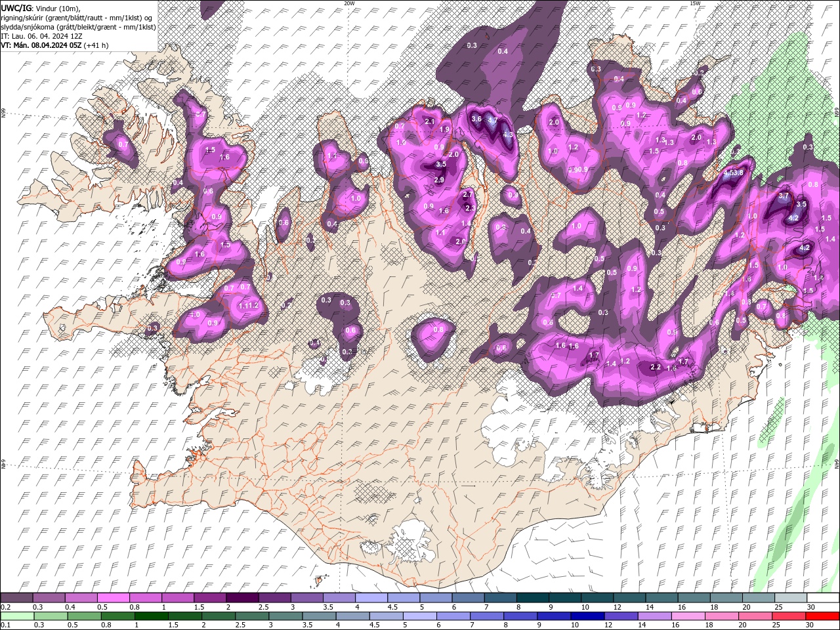Click the '2.1' snowfall value on the map
This screenshot has height=630, width=840.
pos(430,121)
